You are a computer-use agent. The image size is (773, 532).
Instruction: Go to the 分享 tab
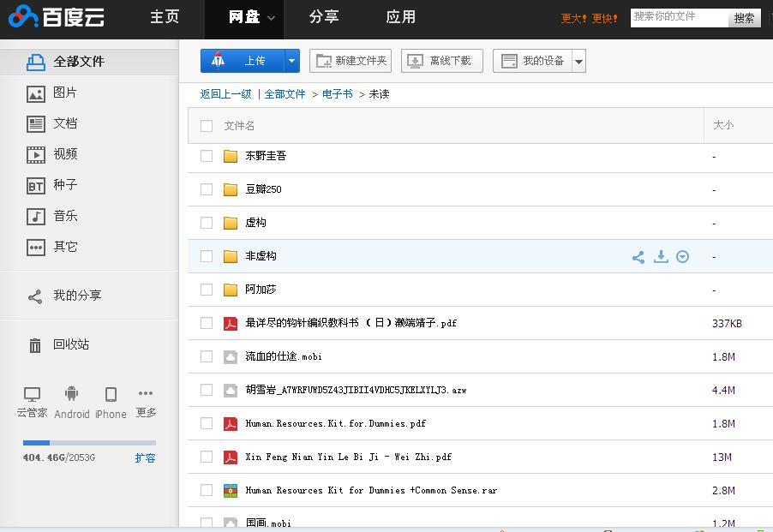tap(324, 17)
